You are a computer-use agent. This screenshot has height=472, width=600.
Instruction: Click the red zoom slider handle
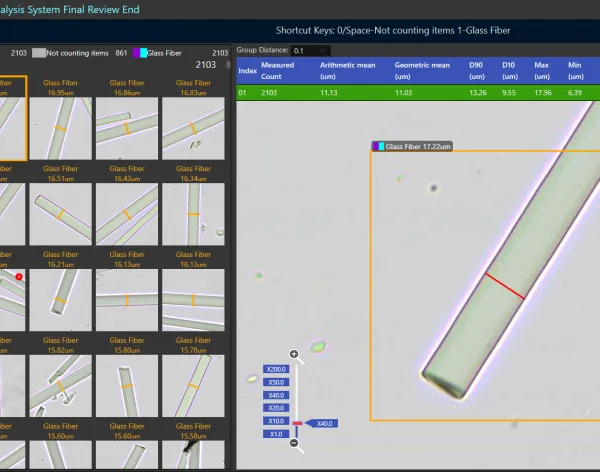point(297,423)
